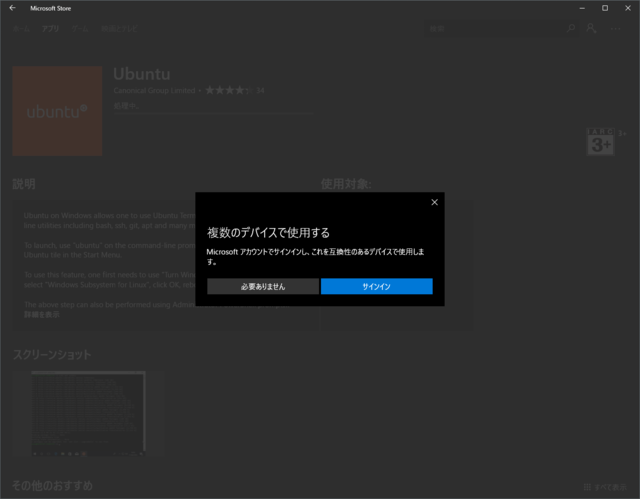Close the sign-in dialog with X
Image resolution: width=640 pixels, height=499 pixels.
(x=434, y=202)
